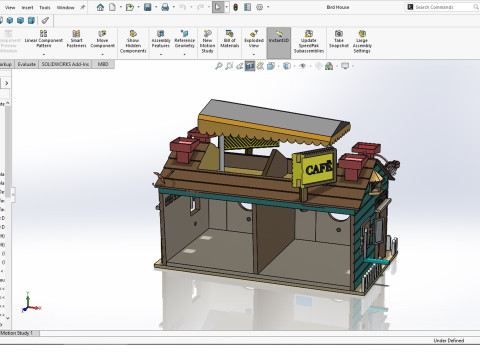
Task: Expand the Options gear dropdown arrow
Action: 268,7
